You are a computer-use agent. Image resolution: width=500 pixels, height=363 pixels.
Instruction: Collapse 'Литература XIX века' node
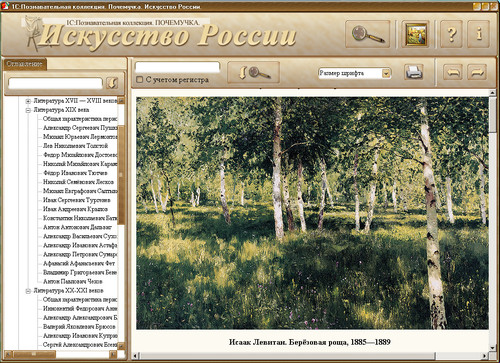tap(28, 110)
